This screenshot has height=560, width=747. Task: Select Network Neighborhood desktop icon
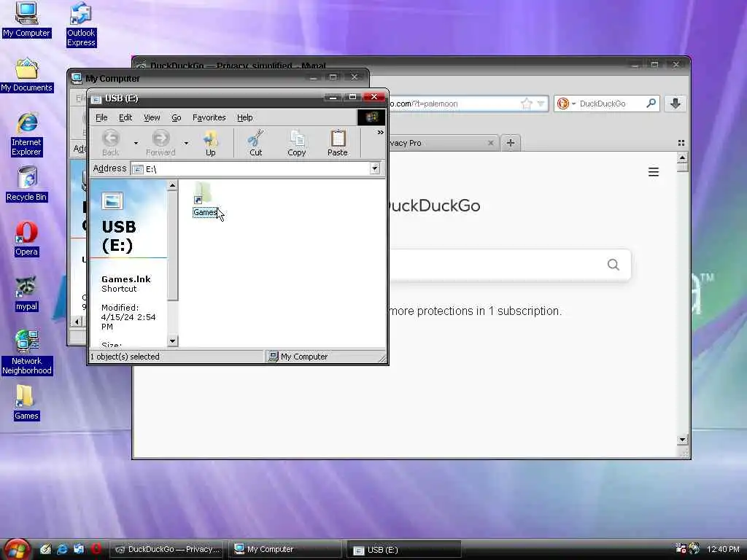point(27,352)
